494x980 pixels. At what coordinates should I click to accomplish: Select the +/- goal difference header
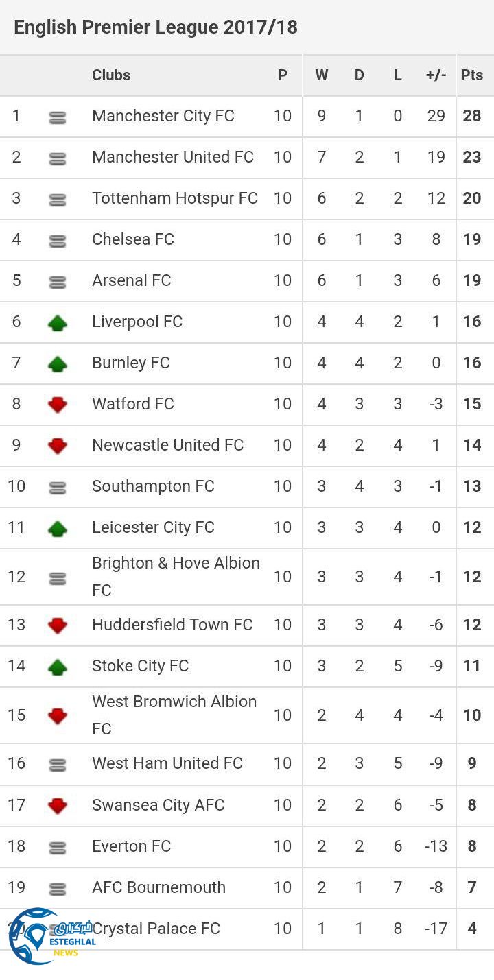click(x=436, y=75)
